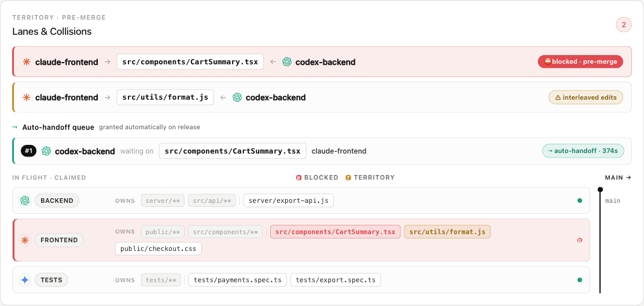
Task: Click codex-backend in the handoff queue row
Action: pos(84,151)
